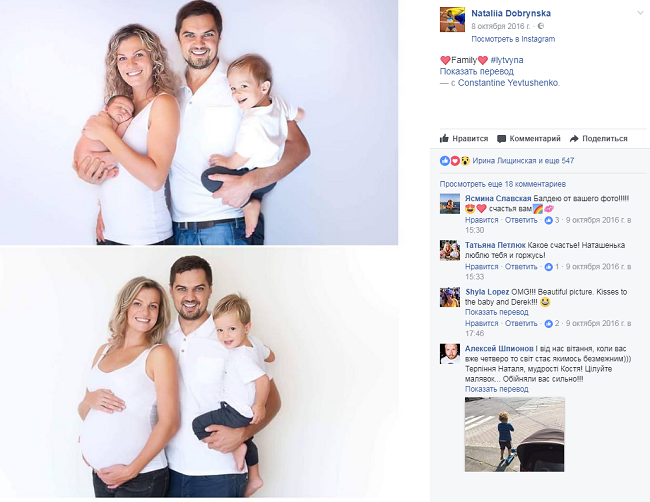650x502 pixels.
Task: Open the post options chevron at top right
Action: click(x=640, y=13)
